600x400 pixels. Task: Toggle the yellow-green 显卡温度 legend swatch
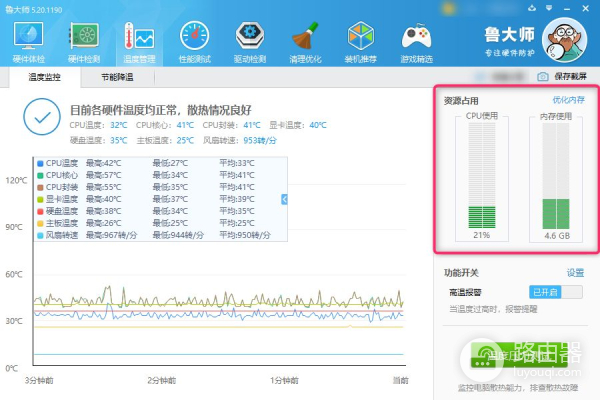pyautogui.click(x=40, y=199)
